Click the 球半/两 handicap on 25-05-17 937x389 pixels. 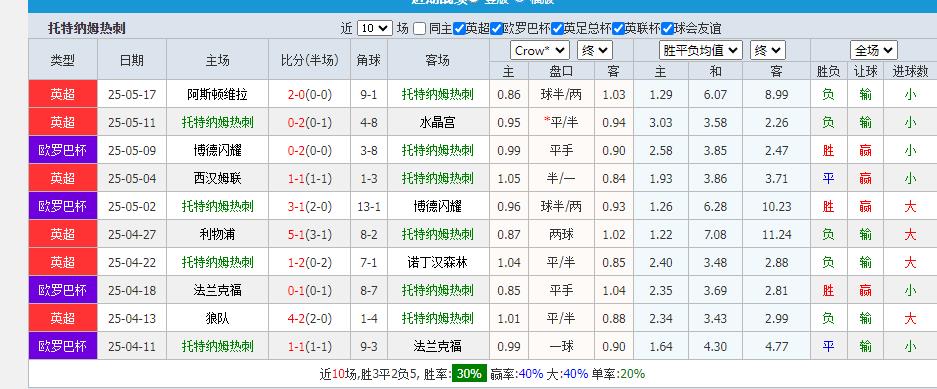[561, 94]
